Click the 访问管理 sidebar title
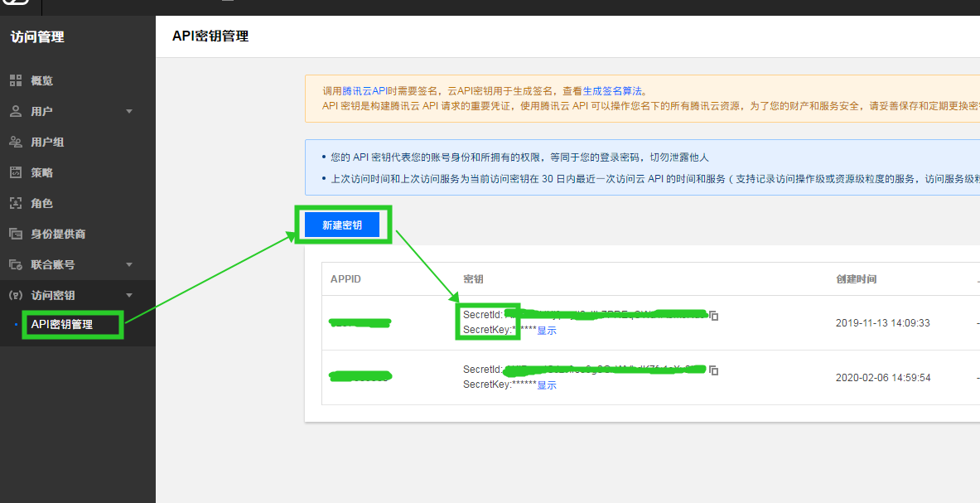The height and width of the screenshot is (503, 980). [37, 36]
